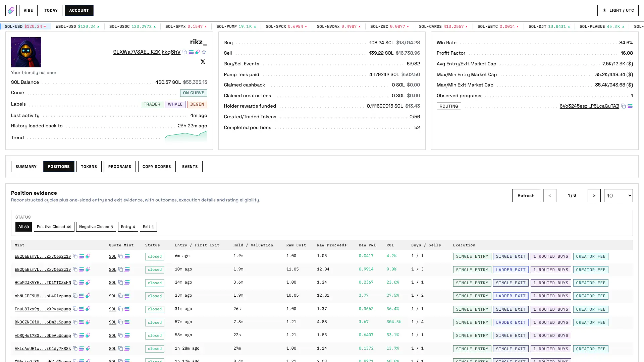Go to VIBE page
Screen dimensions: 644x362
pyautogui.click(x=28, y=10)
